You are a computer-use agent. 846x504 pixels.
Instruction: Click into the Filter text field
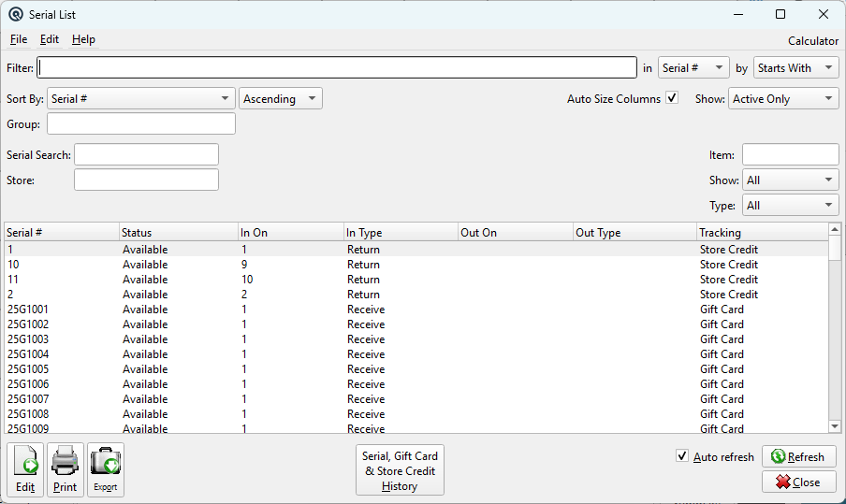click(x=337, y=68)
